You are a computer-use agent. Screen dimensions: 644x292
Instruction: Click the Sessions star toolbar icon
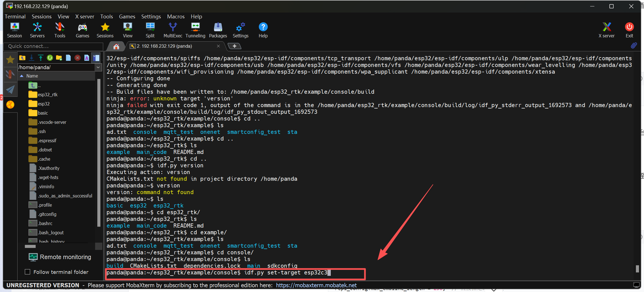tap(105, 30)
